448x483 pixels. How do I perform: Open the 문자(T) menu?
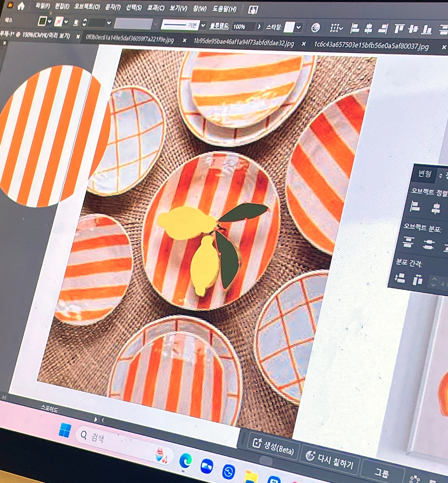pyautogui.click(x=113, y=7)
